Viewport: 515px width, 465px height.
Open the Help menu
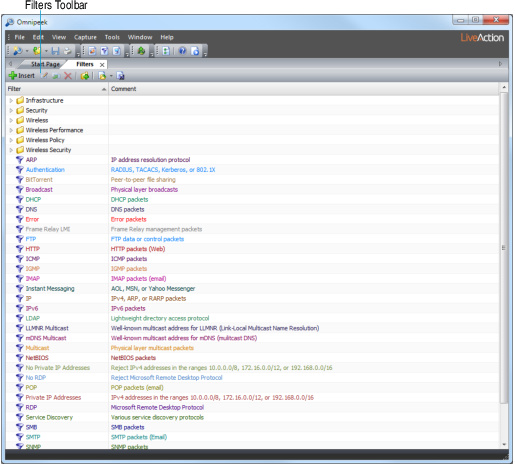(167, 37)
